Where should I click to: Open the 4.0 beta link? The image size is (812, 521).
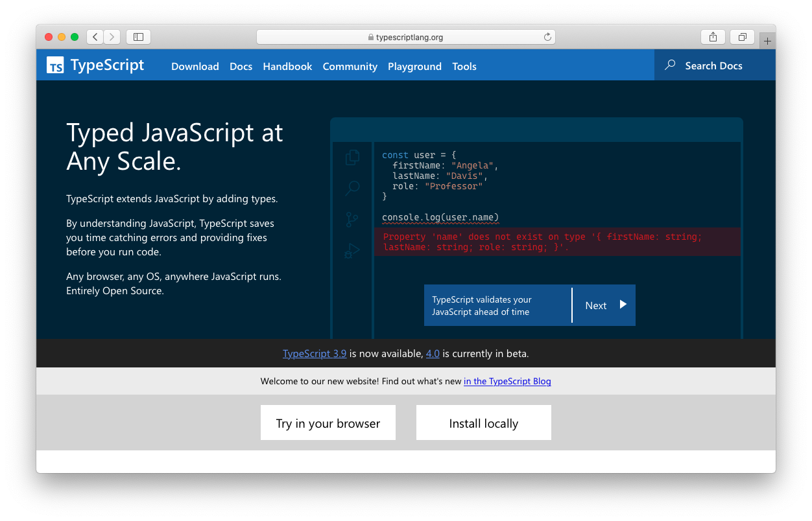tap(433, 354)
